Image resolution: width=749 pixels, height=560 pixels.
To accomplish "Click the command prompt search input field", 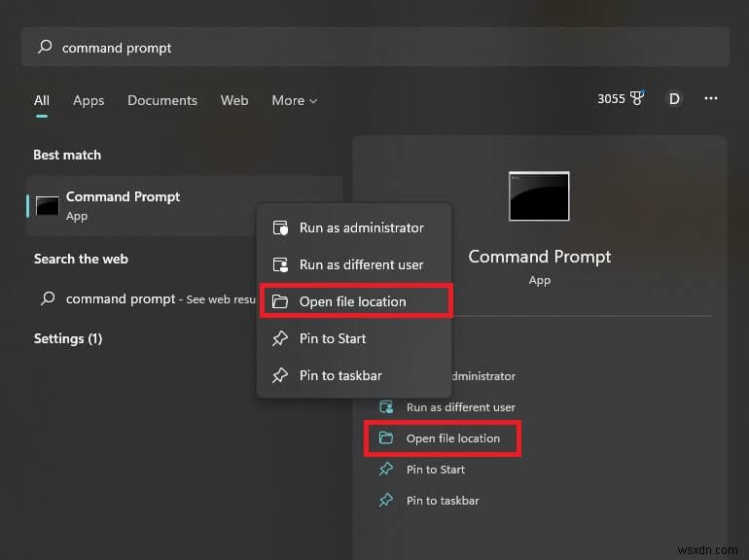I will point(374,47).
